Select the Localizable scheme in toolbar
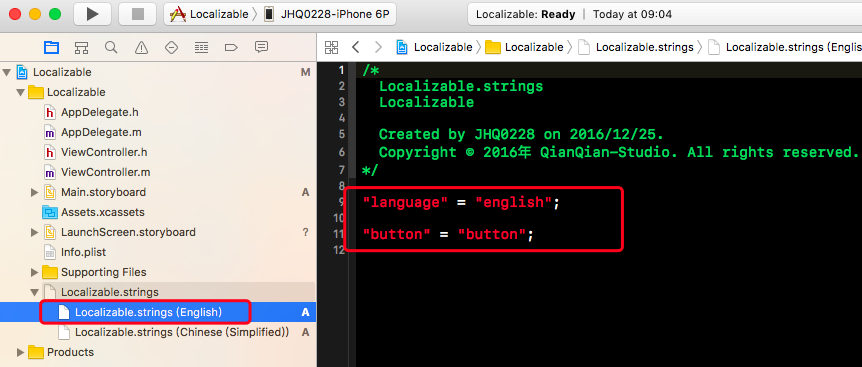862x367 pixels. pos(209,14)
